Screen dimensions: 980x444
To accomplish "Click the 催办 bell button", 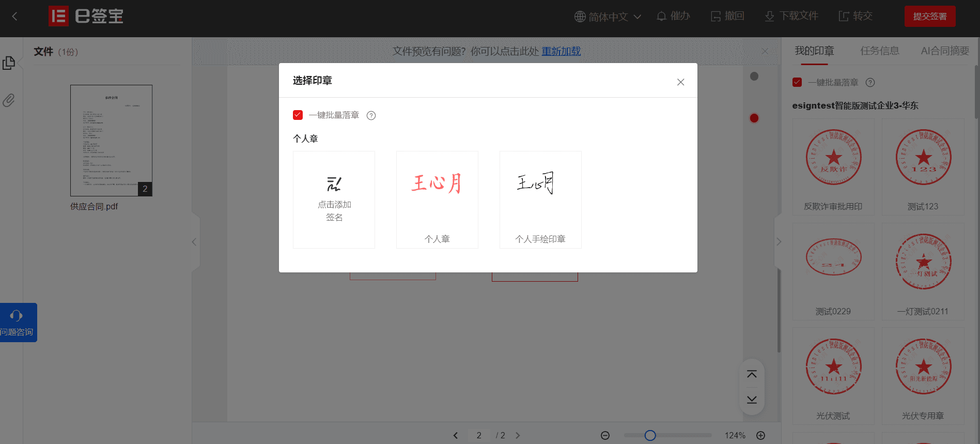I will point(673,17).
